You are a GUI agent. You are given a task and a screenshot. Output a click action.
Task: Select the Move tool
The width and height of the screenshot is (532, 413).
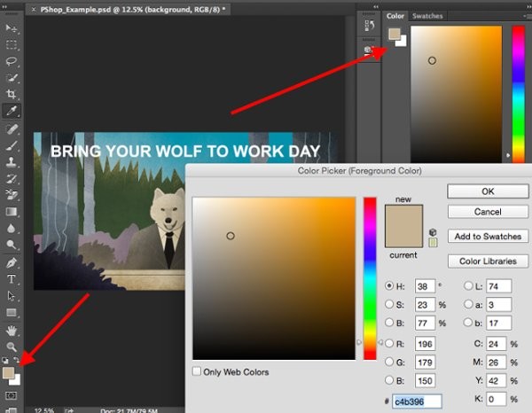[12, 28]
